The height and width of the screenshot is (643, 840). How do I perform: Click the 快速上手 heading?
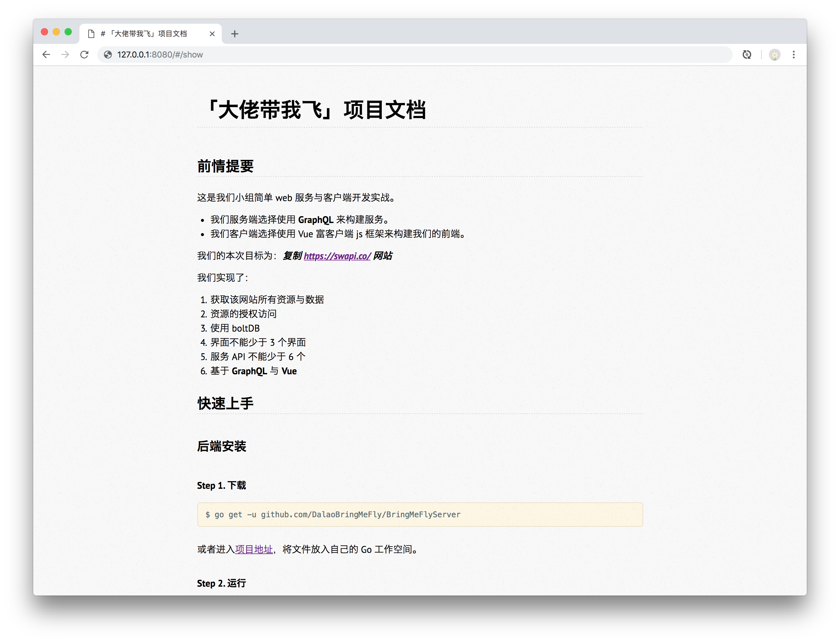point(225,403)
